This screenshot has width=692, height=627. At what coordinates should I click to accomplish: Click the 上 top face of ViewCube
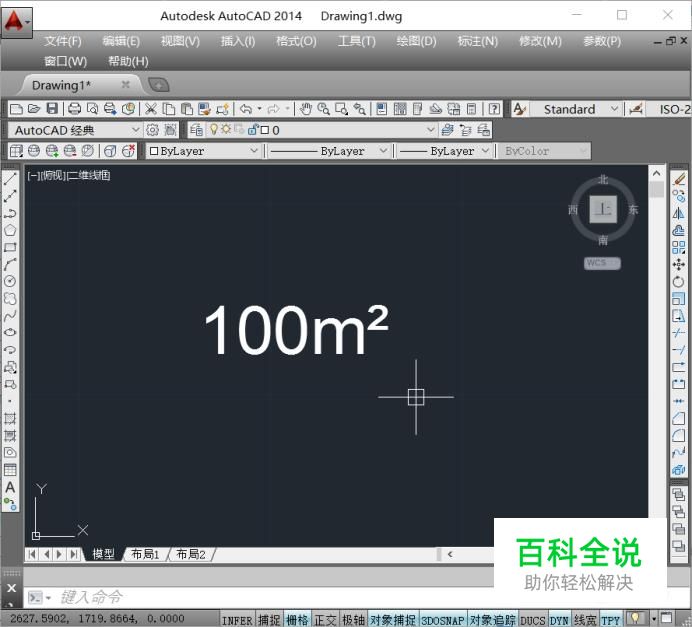point(603,210)
